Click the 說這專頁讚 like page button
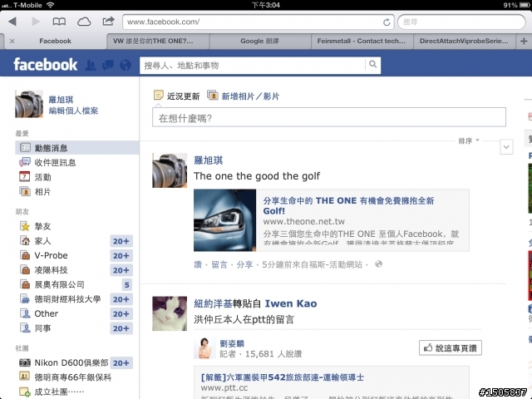This screenshot has height=399, width=532. click(451, 347)
